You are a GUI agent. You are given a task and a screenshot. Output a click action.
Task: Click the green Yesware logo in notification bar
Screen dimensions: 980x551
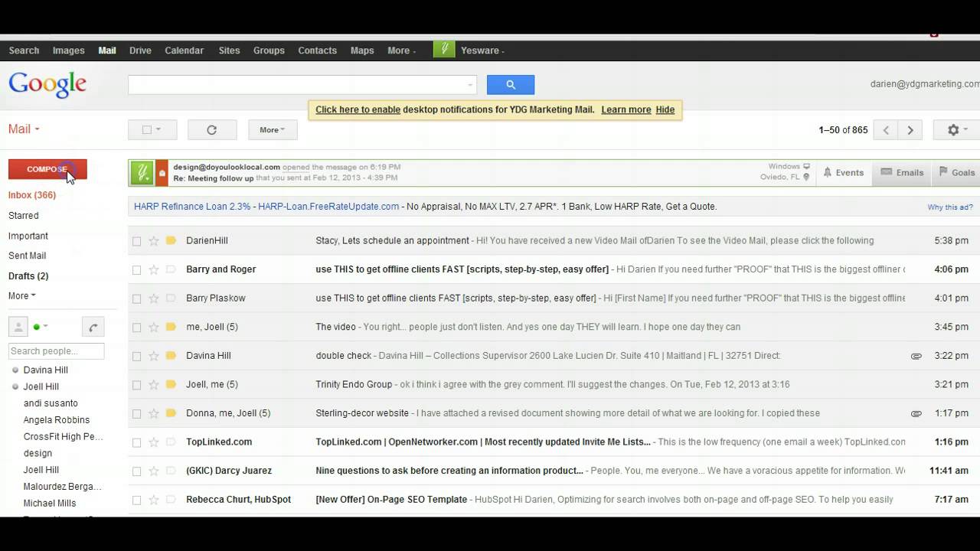click(x=142, y=173)
